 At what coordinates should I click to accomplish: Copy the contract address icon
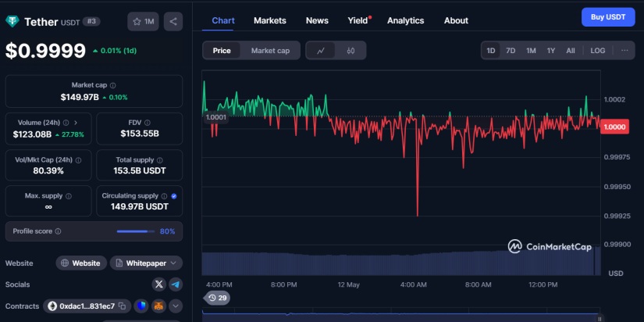(x=122, y=306)
